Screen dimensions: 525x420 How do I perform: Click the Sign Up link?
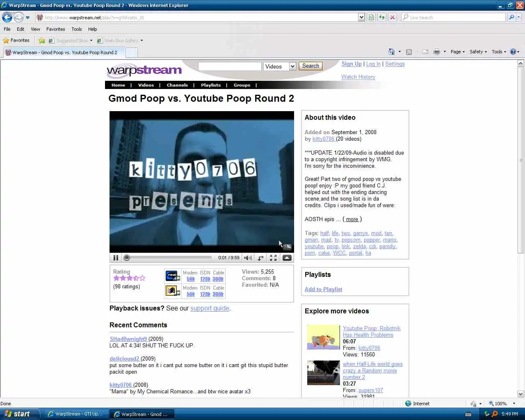[x=352, y=64]
